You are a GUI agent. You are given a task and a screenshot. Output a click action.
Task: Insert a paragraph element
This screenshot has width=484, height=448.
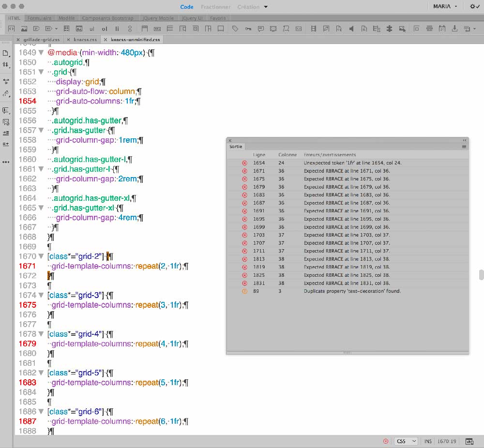36,29
